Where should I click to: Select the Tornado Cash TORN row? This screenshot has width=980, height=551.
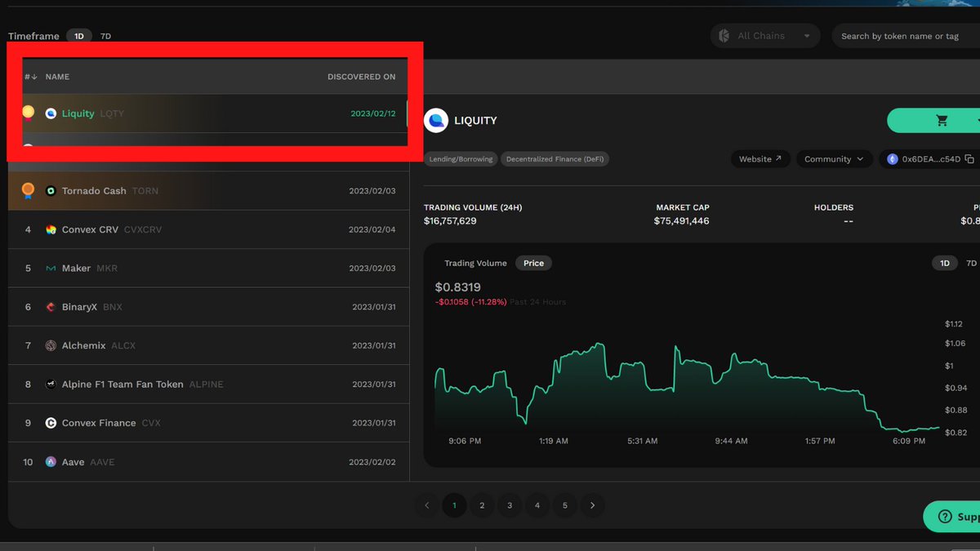tap(208, 190)
